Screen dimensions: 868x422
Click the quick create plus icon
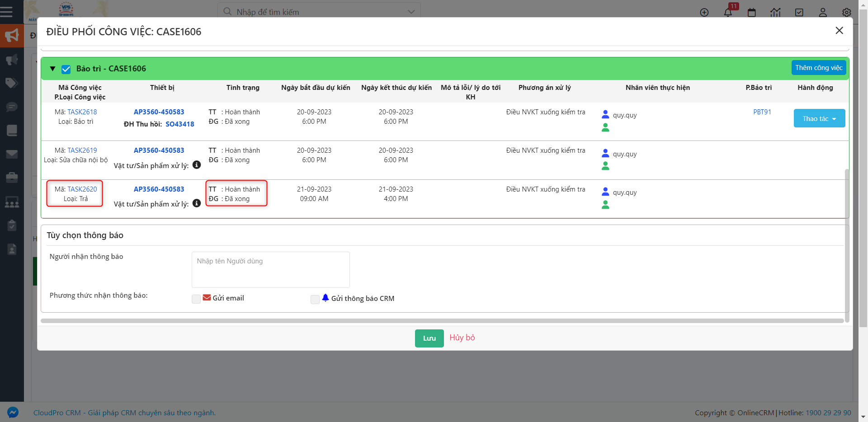pos(704,12)
